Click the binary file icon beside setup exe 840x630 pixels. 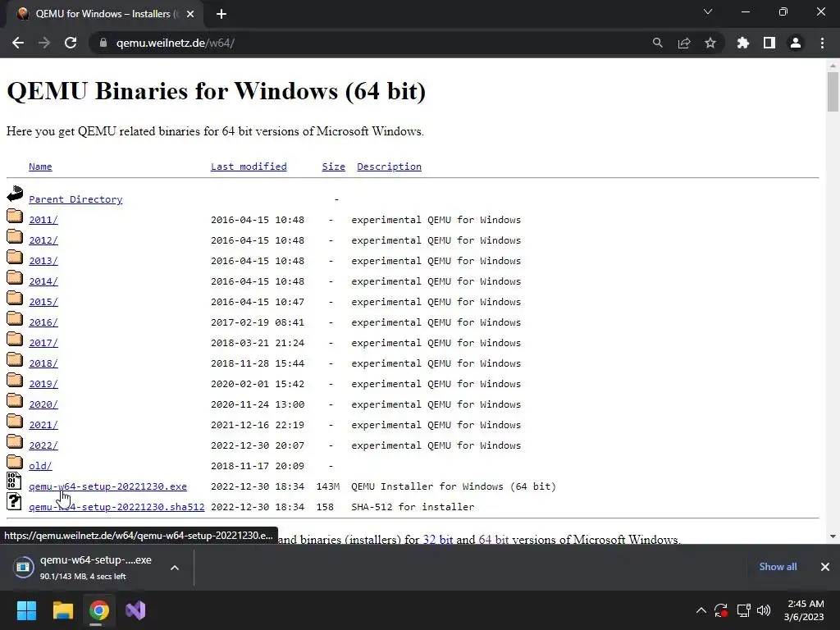pos(14,481)
